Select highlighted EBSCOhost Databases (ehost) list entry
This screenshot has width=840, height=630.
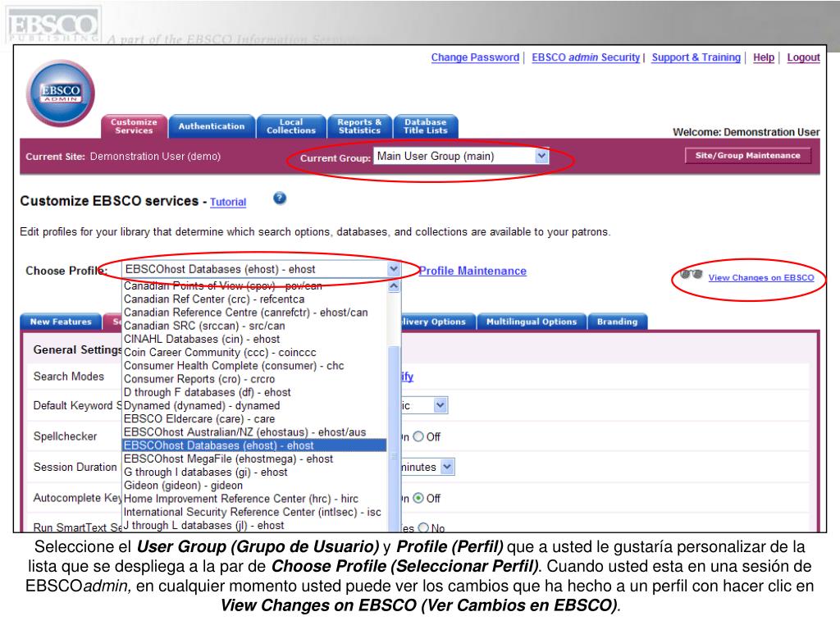click(254, 445)
